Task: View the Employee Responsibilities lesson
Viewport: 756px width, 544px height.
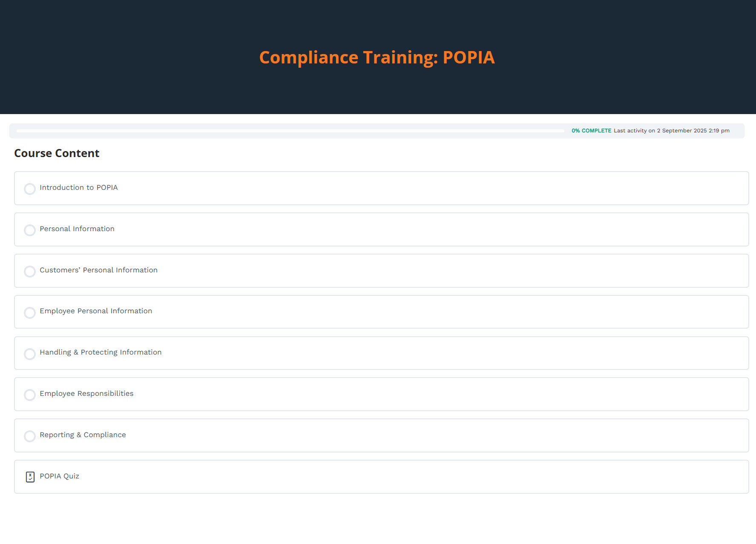Action: (x=86, y=394)
